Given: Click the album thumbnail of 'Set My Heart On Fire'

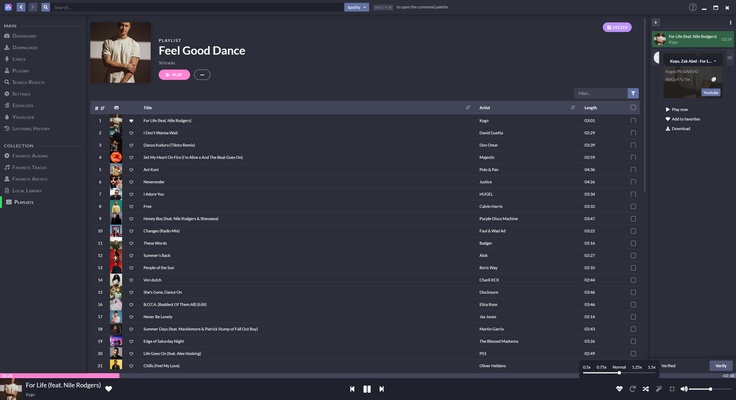Looking at the screenshot, I should 116,157.
